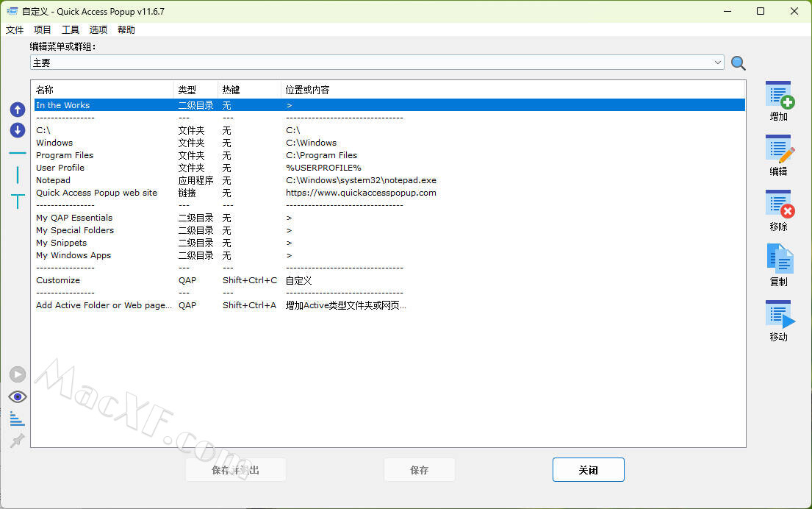
Task: Click the magnifier search icon
Action: coord(739,63)
